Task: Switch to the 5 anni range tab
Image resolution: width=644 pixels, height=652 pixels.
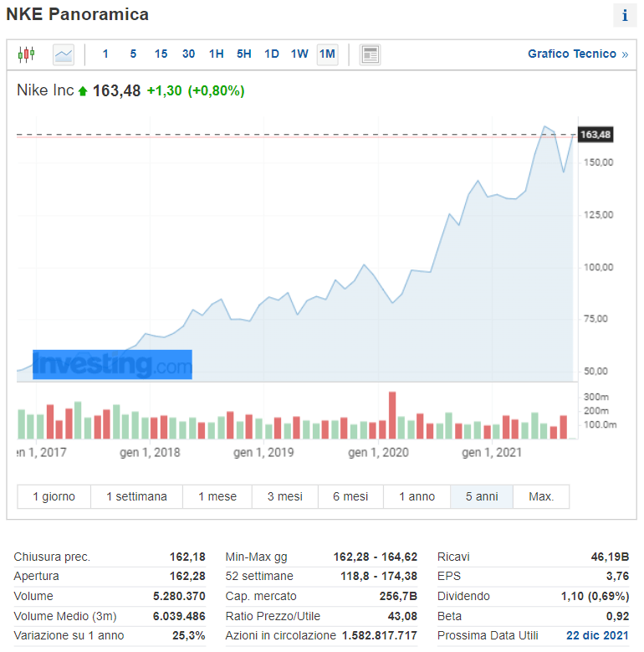Action: point(482,496)
